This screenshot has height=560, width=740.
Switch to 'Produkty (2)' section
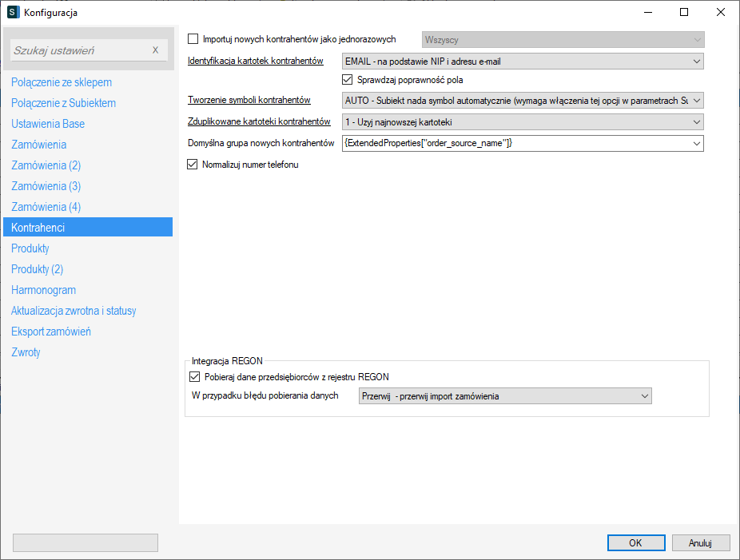tap(38, 269)
